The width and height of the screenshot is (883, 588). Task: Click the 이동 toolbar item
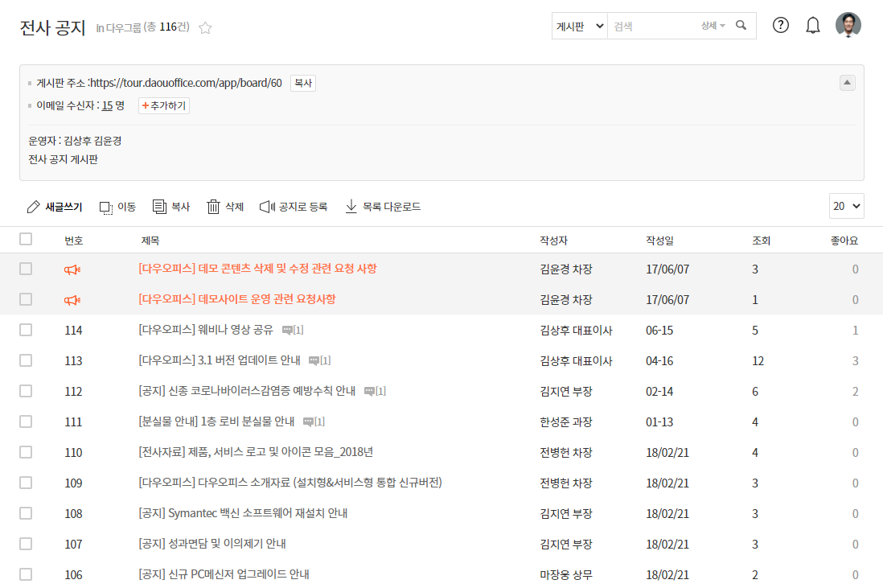click(x=117, y=207)
